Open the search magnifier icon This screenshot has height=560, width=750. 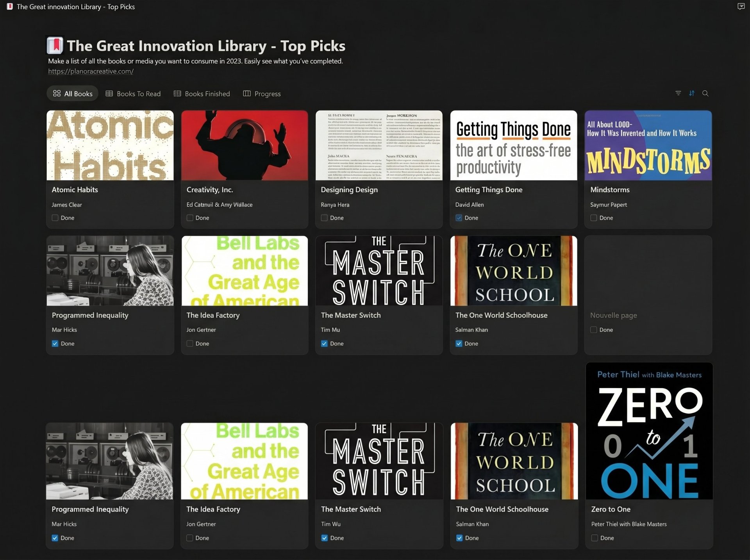[705, 93]
